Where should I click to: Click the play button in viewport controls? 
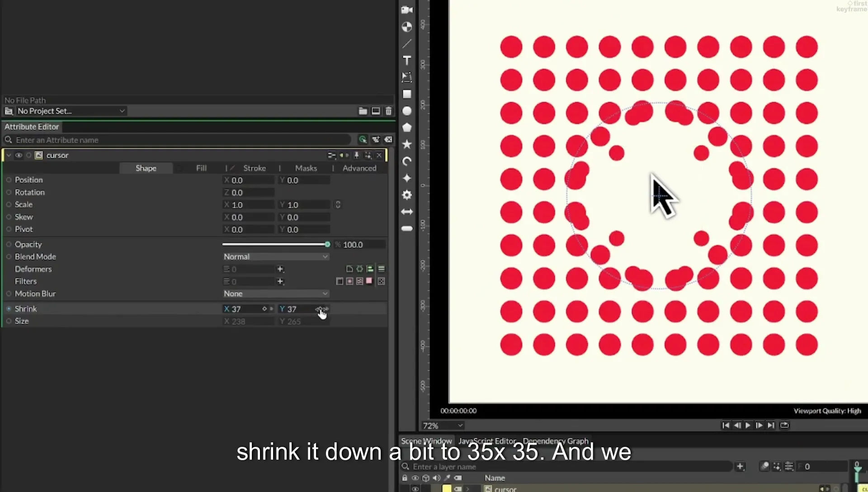[x=748, y=425]
